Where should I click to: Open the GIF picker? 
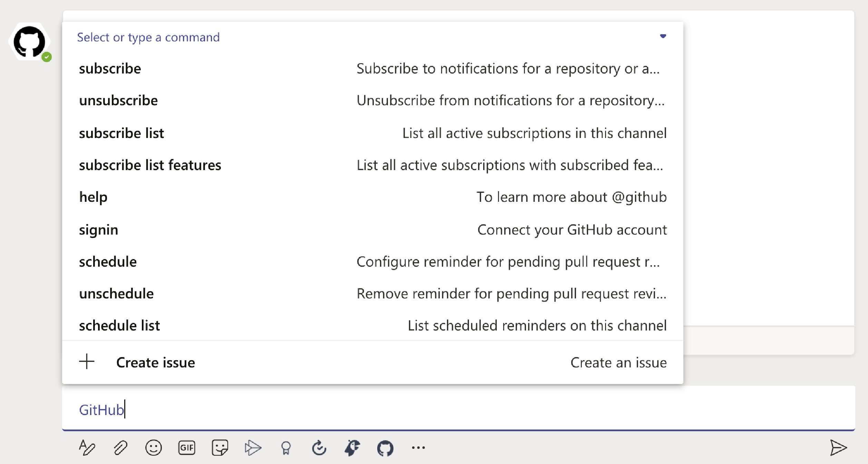[187, 448]
